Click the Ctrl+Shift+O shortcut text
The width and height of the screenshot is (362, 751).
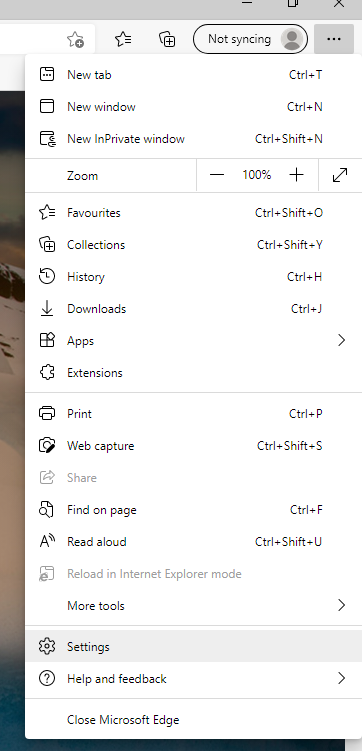pyautogui.click(x=289, y=213)
